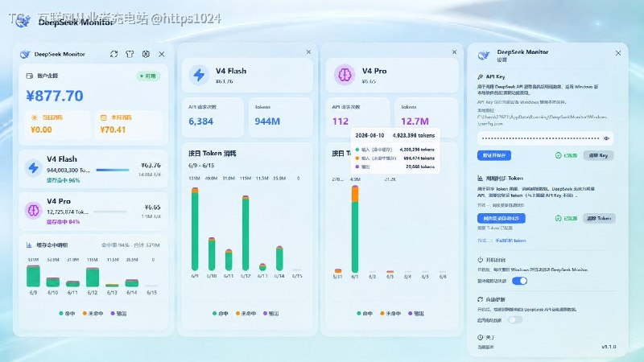644x362 pixels.
Task: Click the green legend dot under V4 Flash chart
Action: [x=214, y=313]
